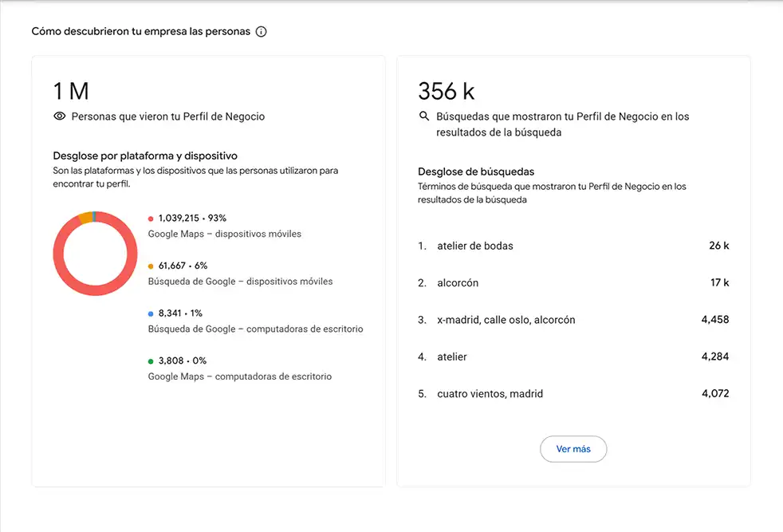Click 'Son las plataformas y los dispositivos' subtitle
Image resolution: width=783 pixels, height=532 pixels.
point(196,177)
